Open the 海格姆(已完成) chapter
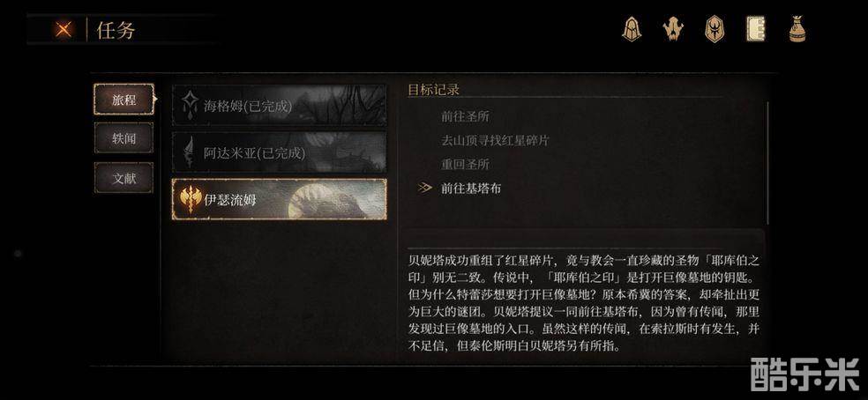This screenshot has width=868, height=400. click(280, 105)
